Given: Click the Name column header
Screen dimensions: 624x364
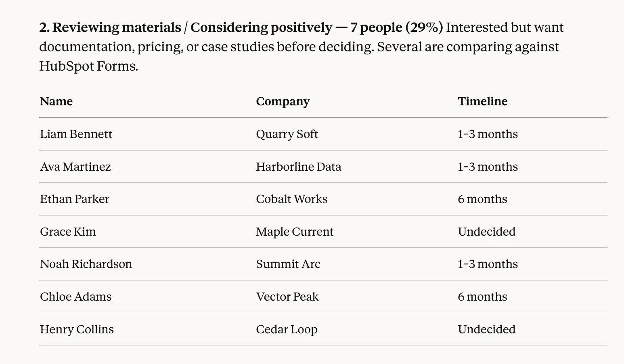Looking at the screenshot, I should tap(57, 101).
